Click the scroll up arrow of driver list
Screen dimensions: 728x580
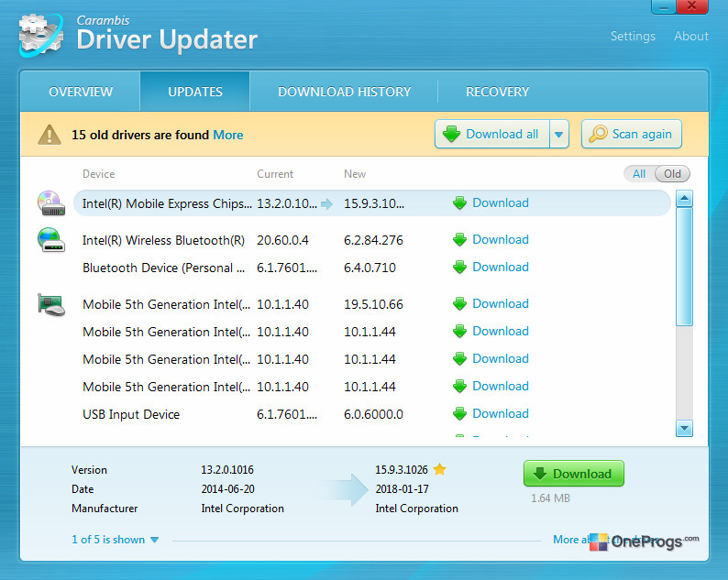point(684,198)
